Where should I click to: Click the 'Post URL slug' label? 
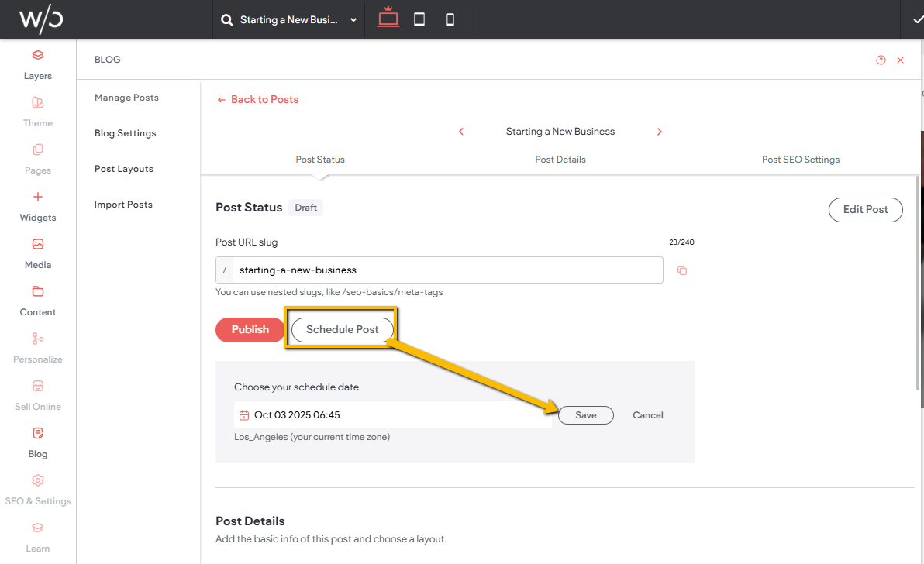tap(247, 242)
